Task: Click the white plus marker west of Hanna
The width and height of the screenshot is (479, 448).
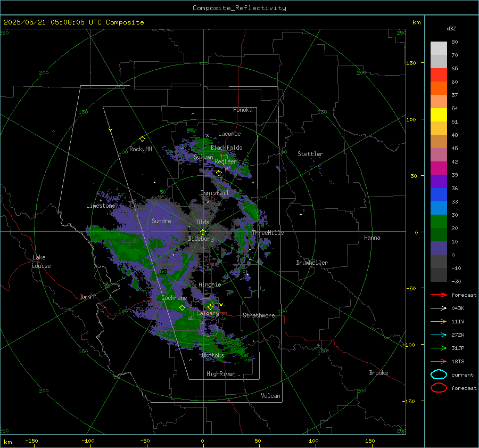Action: 301,214
